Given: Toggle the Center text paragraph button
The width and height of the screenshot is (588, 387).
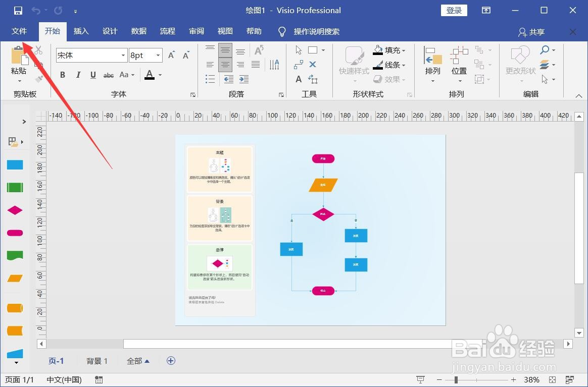Looking at the screenshot, I should tap(225, 65).
